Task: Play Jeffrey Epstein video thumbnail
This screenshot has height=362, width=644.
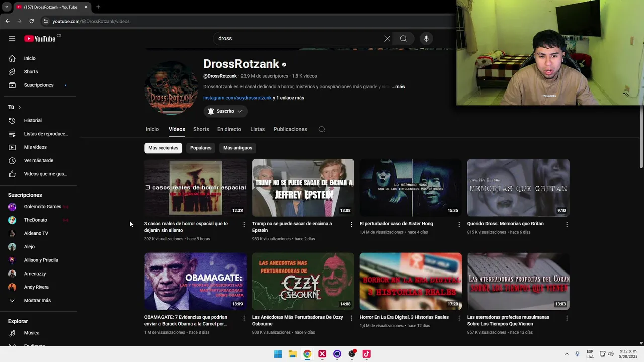Action: click(x=303, y=188)
